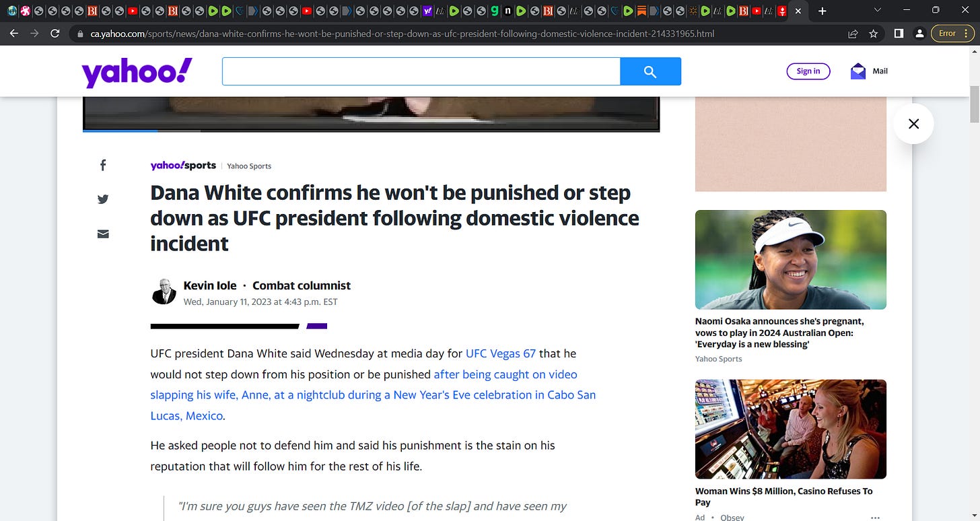Click the blue magnifier search button
Image resolution: width=980 pixels, height=521 pixels.
pyautogui.click(x=650, y=71)
